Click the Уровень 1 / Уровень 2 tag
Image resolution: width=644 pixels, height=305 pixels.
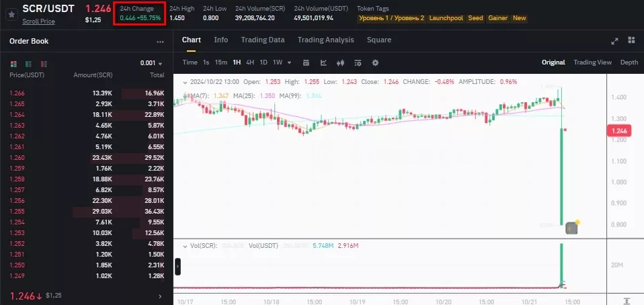391,18
